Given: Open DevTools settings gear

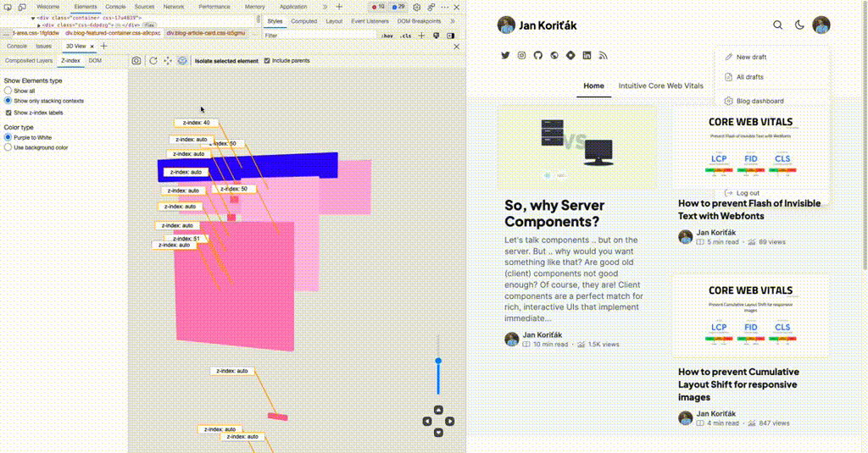Looking at the screenshot, I should (x=417, y=7).
